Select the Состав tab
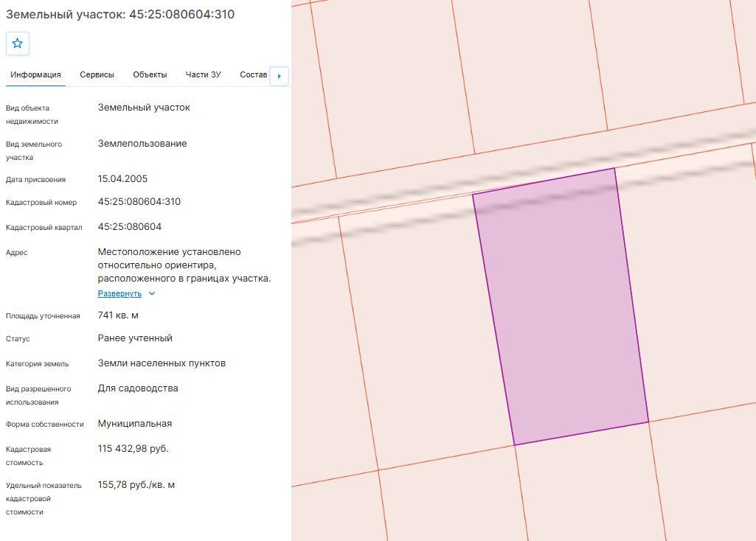Image resolution: width=756 pixels, height=541 pixels. pos(253,74)
